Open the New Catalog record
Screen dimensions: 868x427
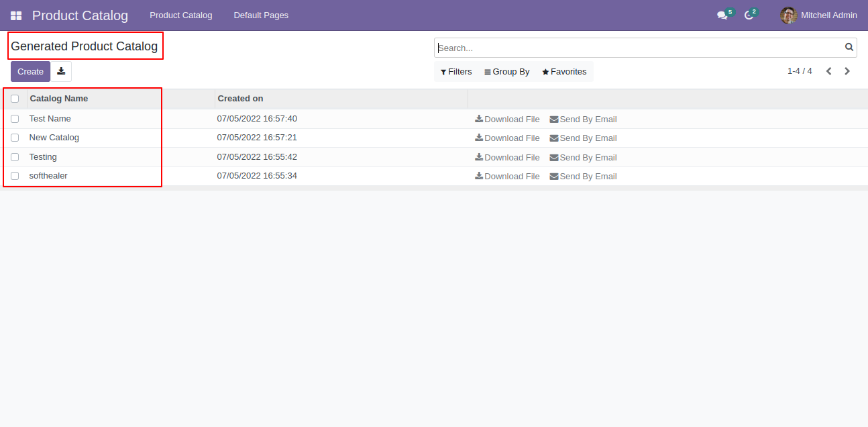point(54,138)
